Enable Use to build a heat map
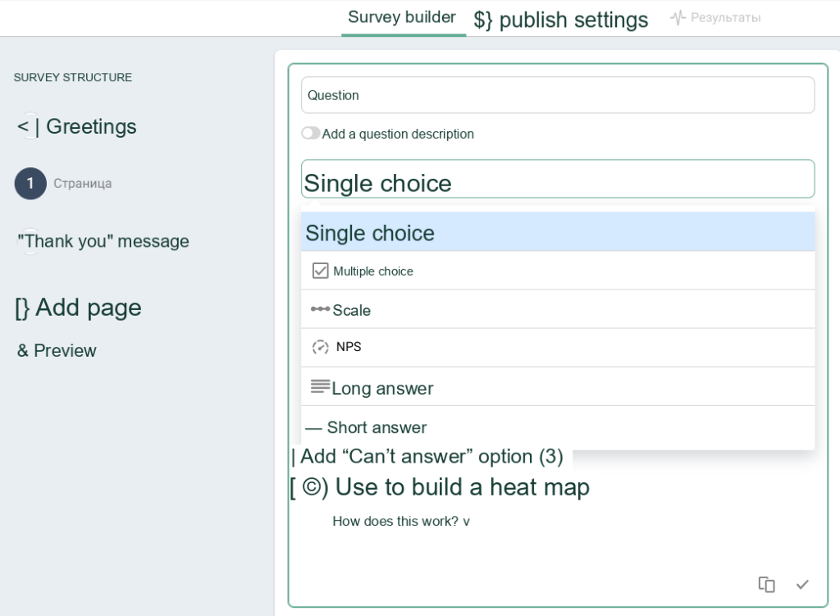 point(440,487)
